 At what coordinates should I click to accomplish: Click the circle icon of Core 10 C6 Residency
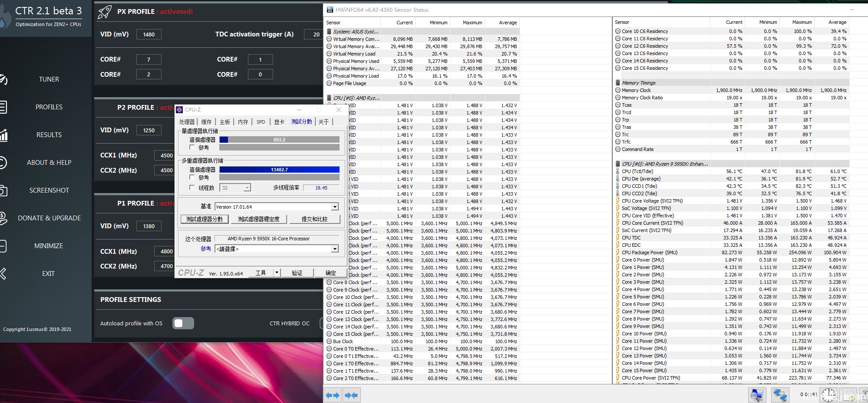tap(618, 31)
